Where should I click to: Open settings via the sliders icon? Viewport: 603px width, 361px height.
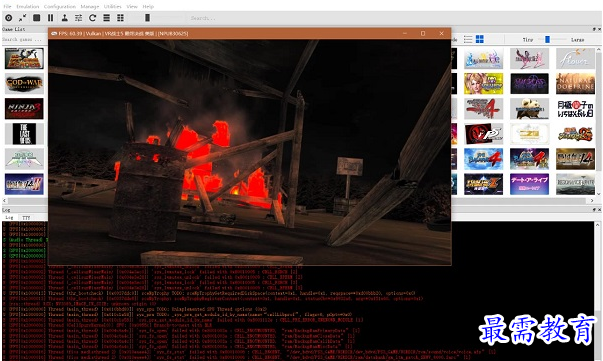(78, 18)
